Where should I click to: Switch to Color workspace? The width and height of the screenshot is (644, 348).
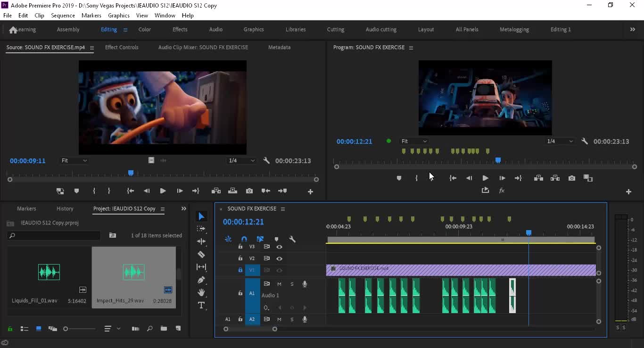pos(145,29)
